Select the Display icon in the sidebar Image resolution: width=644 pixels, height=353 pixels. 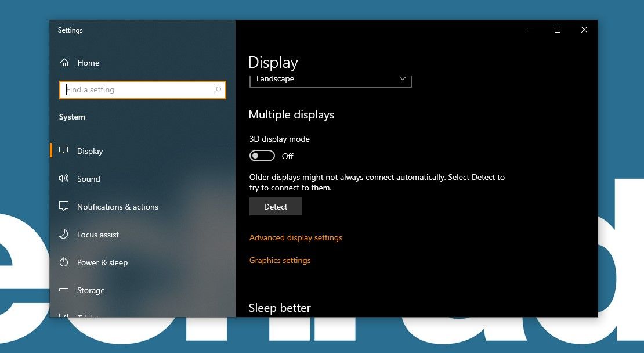[64, 150]
